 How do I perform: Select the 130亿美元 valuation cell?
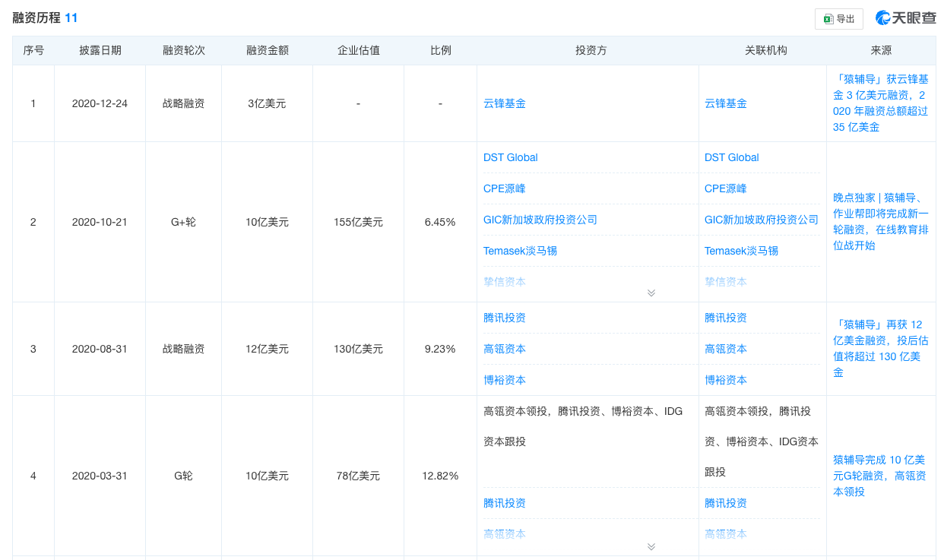click(358, 349)
